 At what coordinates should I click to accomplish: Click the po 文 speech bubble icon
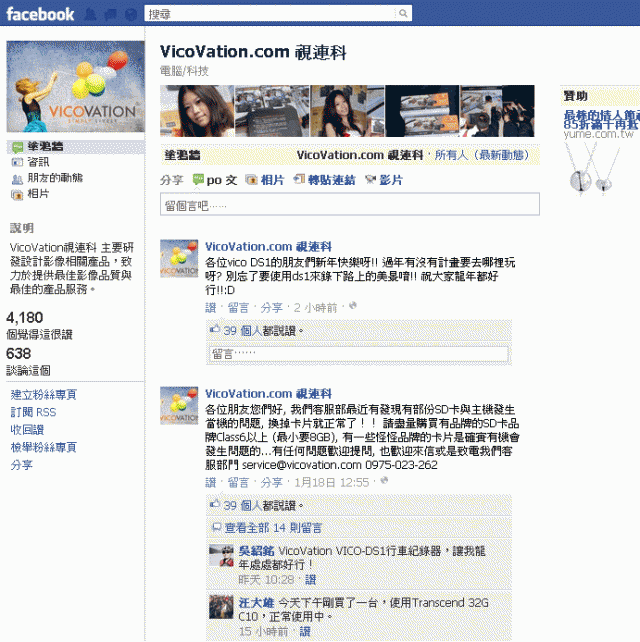(198, 179)
